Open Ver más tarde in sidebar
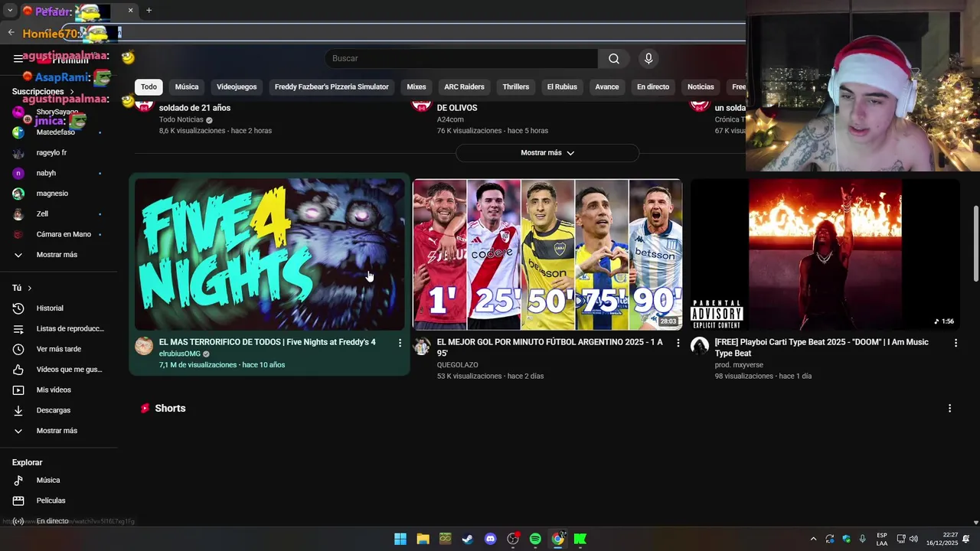 58,349
